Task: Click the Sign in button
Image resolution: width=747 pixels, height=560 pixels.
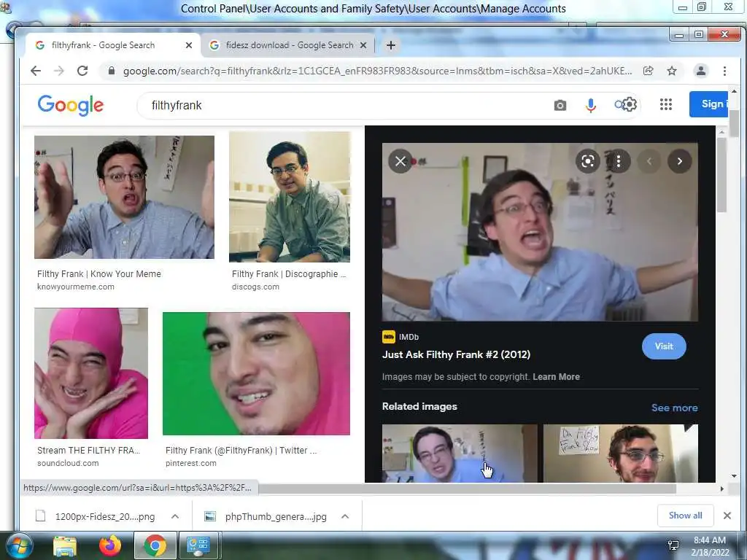Action: tap(708, 104)
